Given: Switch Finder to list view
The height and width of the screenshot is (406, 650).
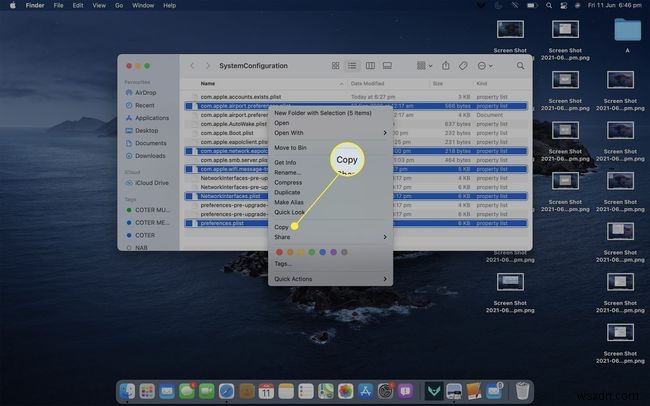Looking at the screenshot, I should [351, 66].
